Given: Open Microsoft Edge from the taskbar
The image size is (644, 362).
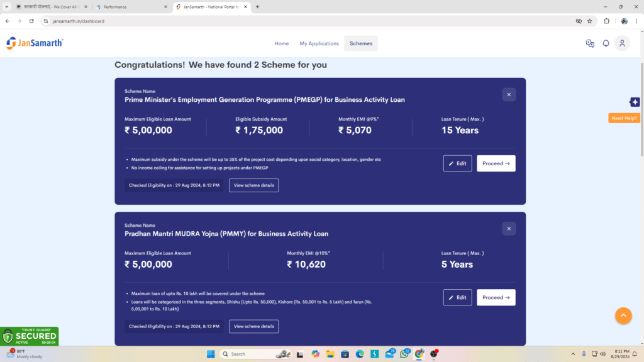Looking at the screenshot, I should click(360, 354).
